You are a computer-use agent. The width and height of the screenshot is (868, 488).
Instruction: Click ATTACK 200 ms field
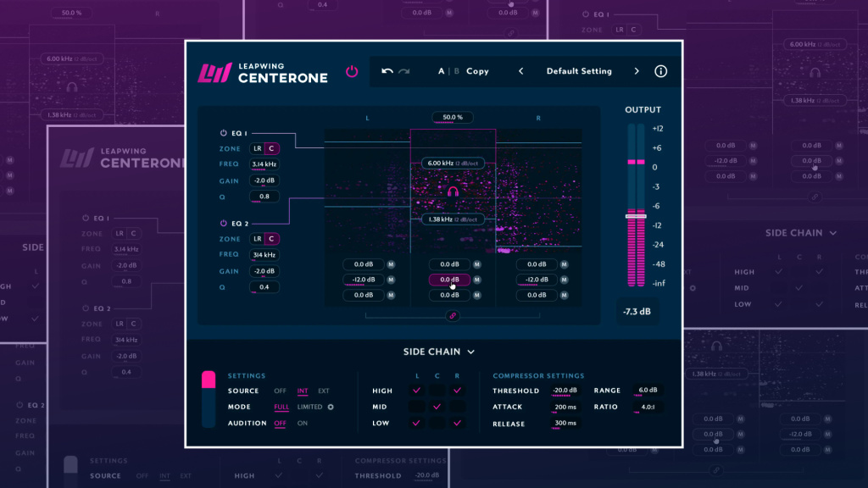(565, 408)
